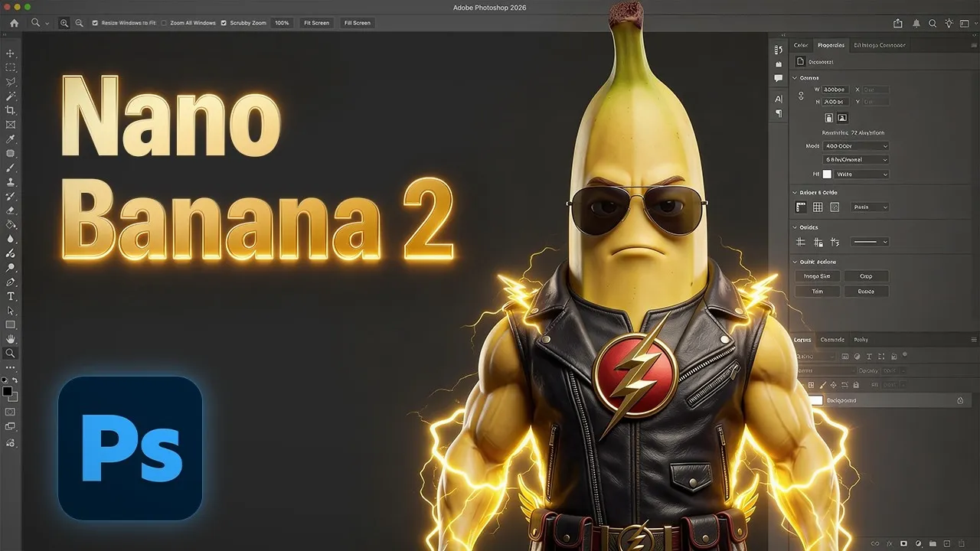Screen dimensions: 980x551
Task: Select the Frame tool
Action: 11,125
